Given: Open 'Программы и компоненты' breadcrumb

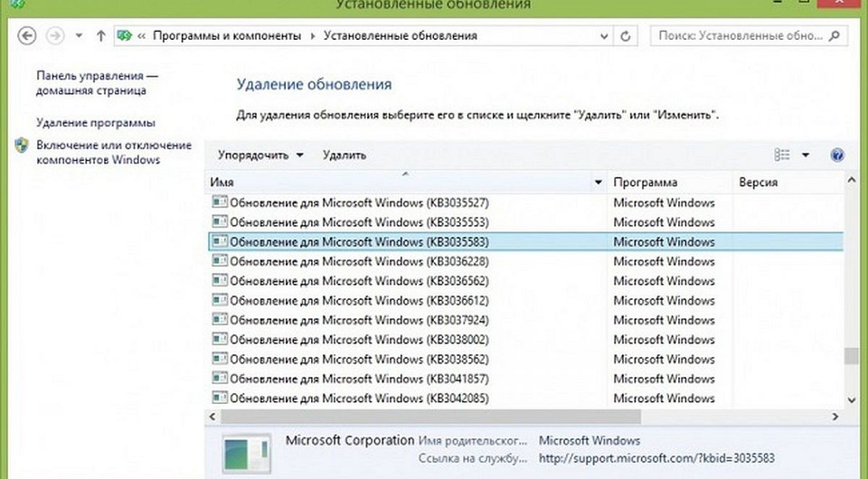Looking at the screenshot, I should point(227,36).
